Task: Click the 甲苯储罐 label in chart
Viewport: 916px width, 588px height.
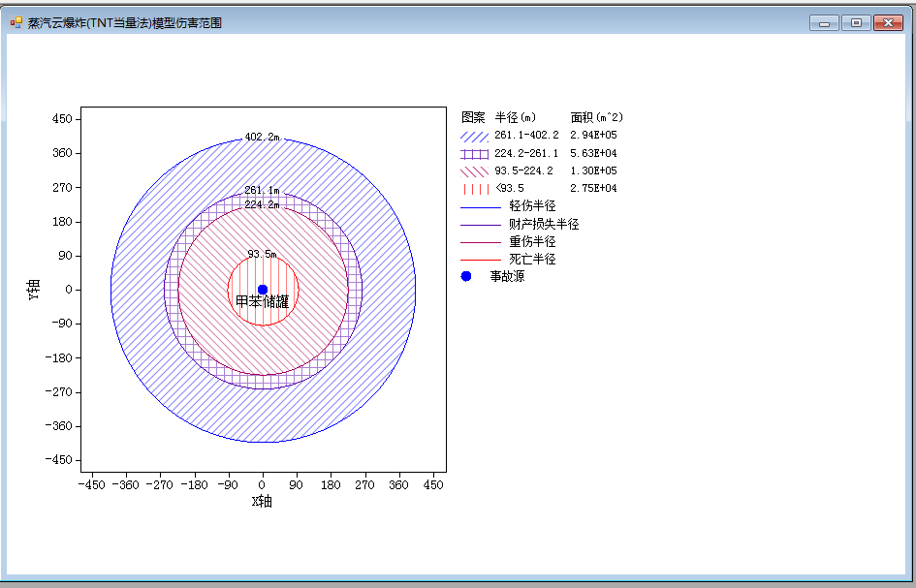Action: (x=262, y=302)
